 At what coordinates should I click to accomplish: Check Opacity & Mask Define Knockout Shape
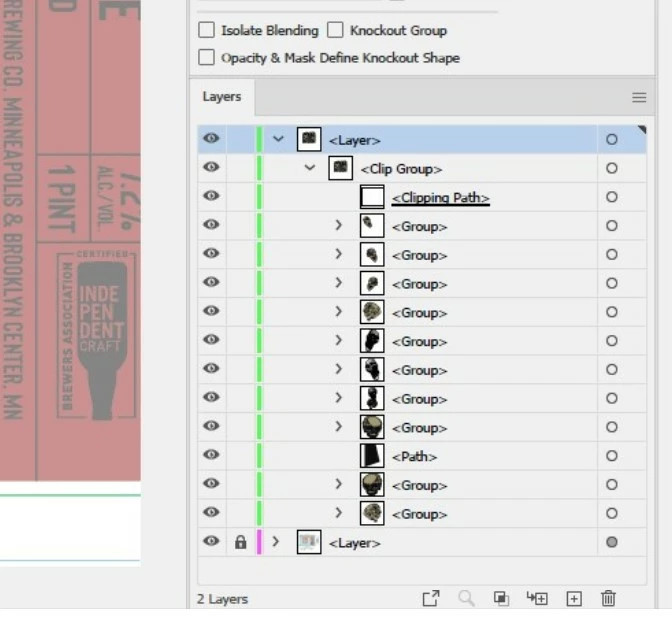click(207, 57)
